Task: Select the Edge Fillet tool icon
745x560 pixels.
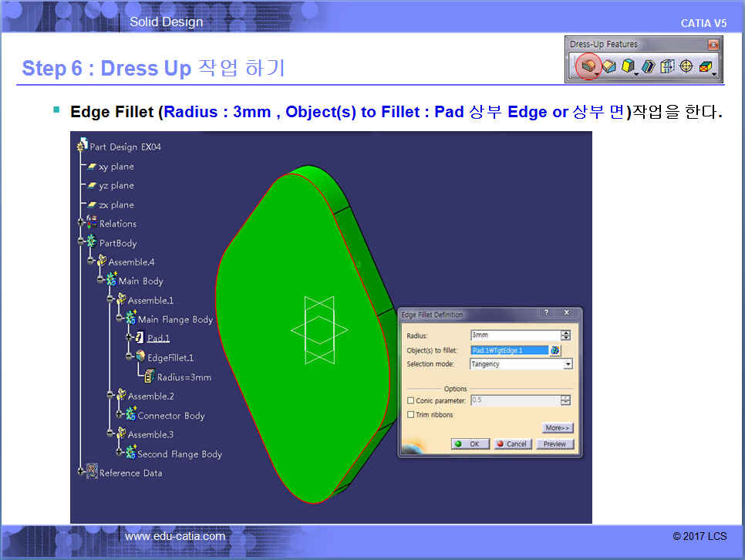Action: (588, 67)
